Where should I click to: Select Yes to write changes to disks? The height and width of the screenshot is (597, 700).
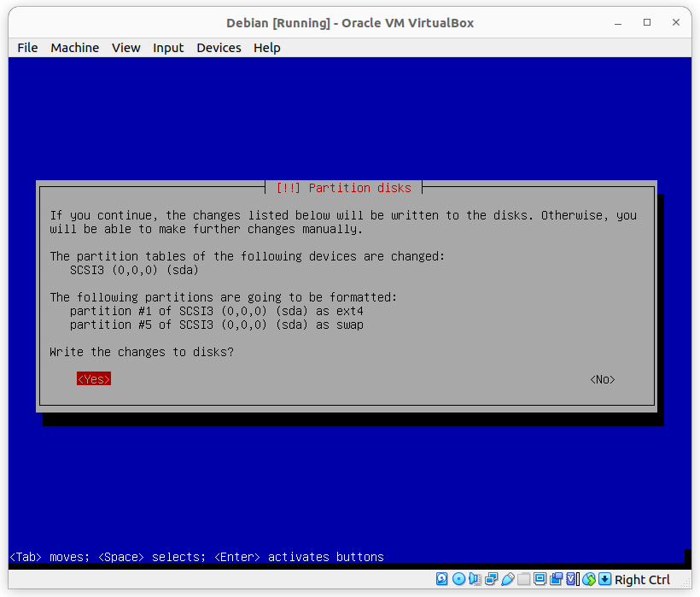pyautogui.click(x=93, y=378)
